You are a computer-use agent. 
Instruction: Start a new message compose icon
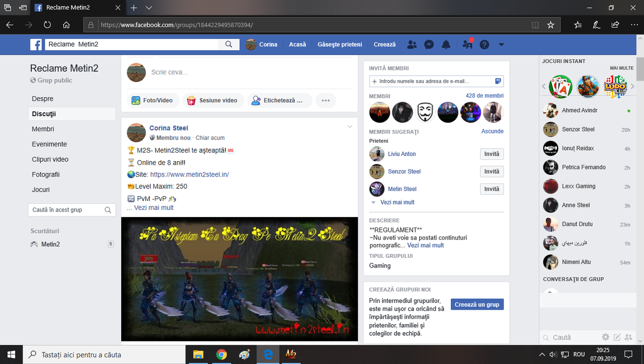[617, 337]
